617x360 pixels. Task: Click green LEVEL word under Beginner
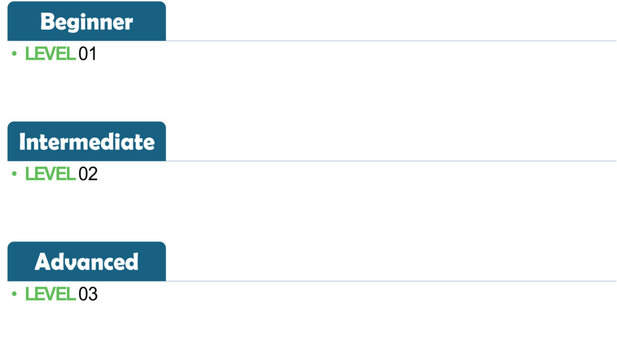point(50,54)
